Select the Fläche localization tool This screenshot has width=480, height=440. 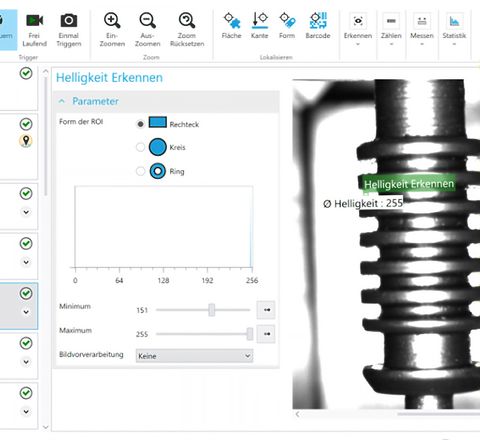point(232,26)
